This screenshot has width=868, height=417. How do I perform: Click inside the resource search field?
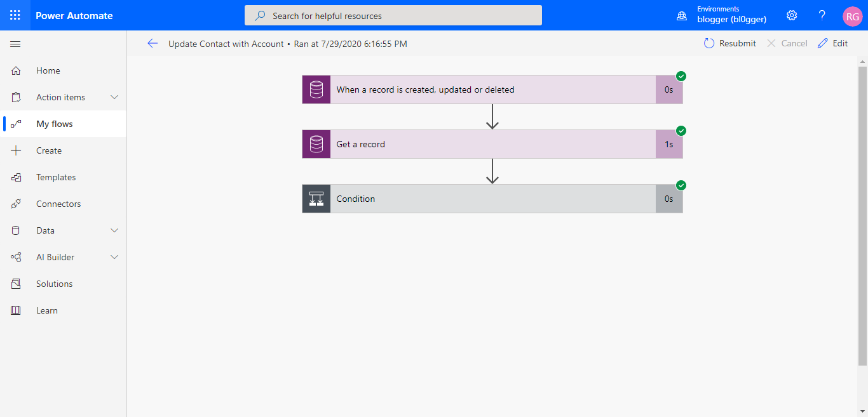[393, 15]
